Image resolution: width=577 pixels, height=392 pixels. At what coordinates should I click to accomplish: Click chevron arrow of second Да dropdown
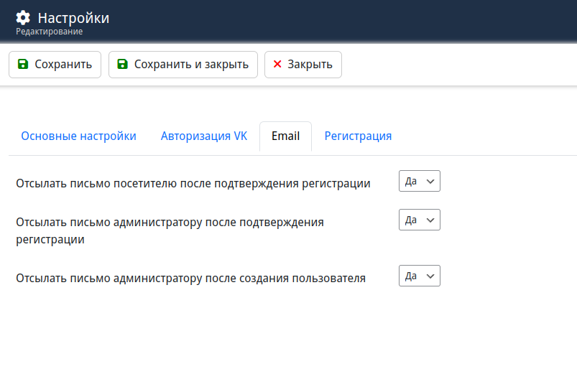pyautogui.click(x=430, y=220)
